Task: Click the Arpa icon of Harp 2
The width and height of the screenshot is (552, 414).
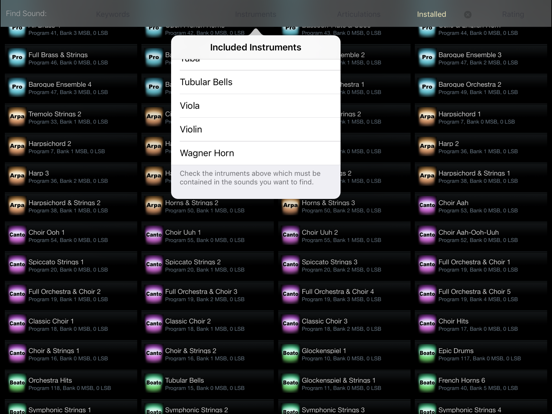Action: coord(427,146)
